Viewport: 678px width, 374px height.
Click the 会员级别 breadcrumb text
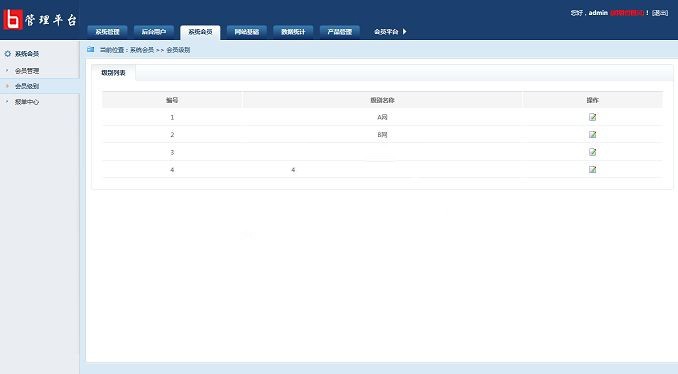coord(178,50)
